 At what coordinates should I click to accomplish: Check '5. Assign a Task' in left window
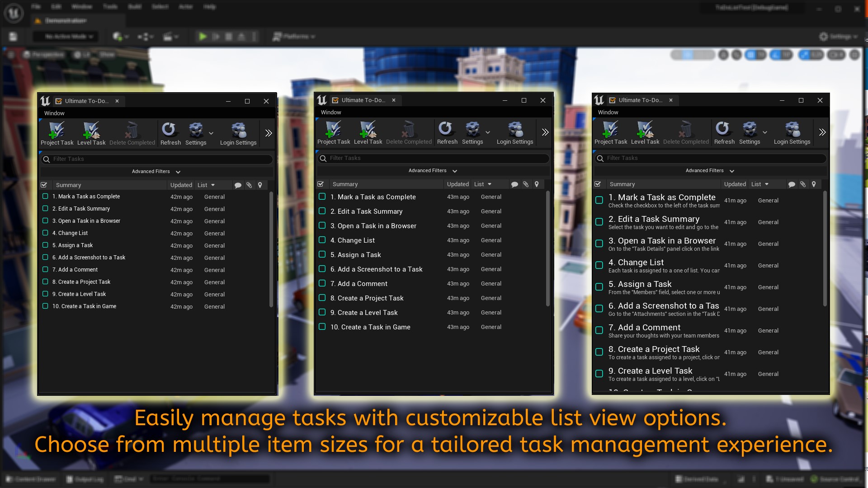[x=45, y=245]
